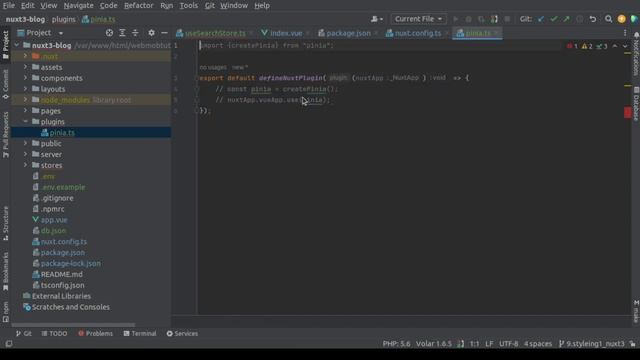Open the user account dropdown icon
The image size is (640, 360).
pyautogui.click(x=377, y=19)
